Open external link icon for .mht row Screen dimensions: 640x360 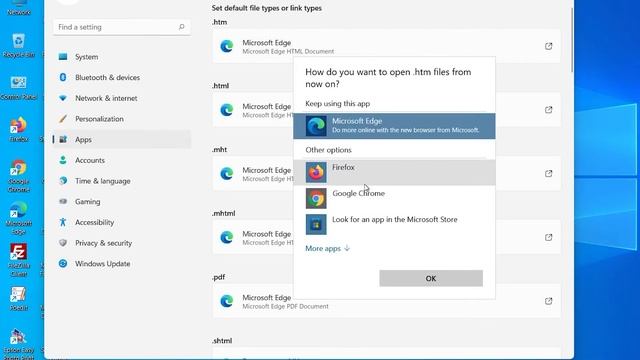549,173
